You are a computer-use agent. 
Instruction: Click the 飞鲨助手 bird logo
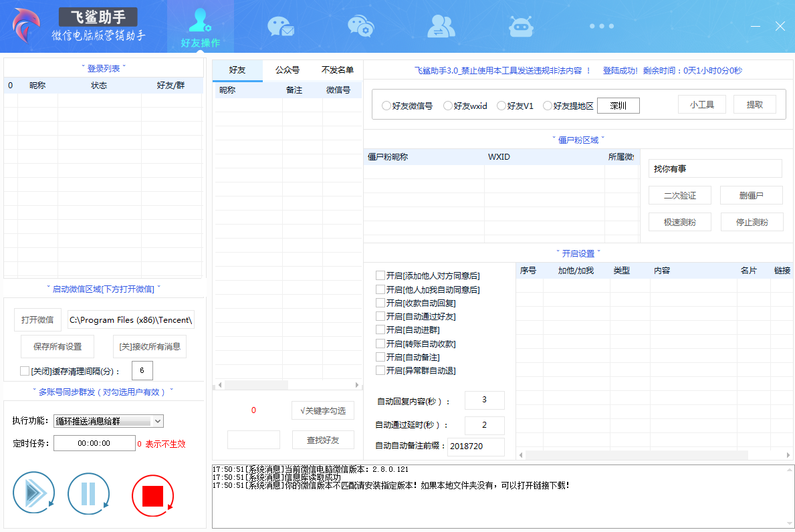point(26,25)
